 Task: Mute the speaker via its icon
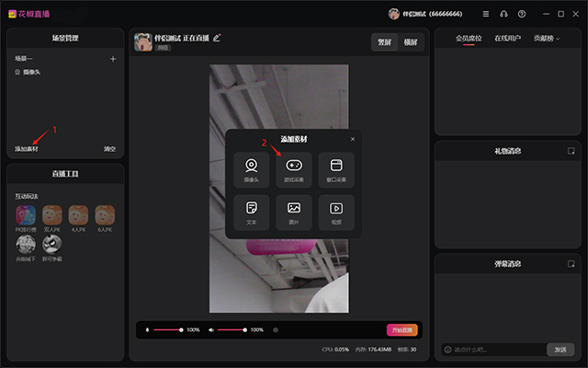[x=210, y=329]
